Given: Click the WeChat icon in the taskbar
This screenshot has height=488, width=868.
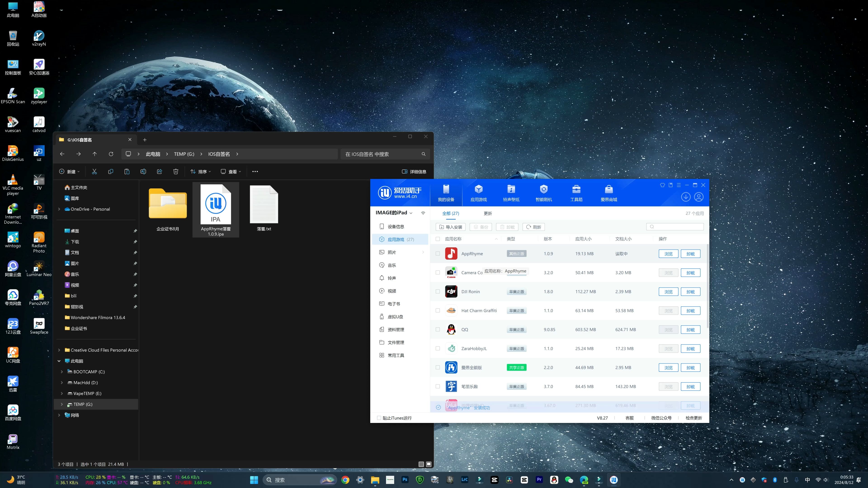Looking at the screenshot, I should [569, 480].
